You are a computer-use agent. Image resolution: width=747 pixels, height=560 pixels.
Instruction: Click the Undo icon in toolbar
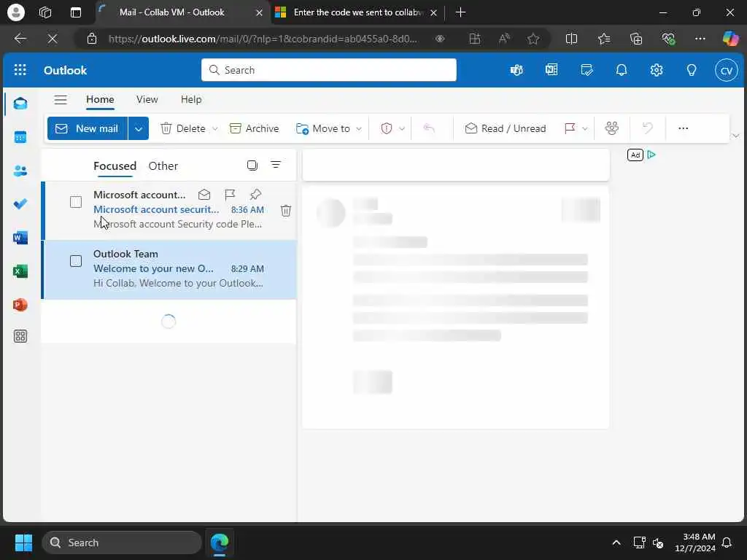coord(648,128)
